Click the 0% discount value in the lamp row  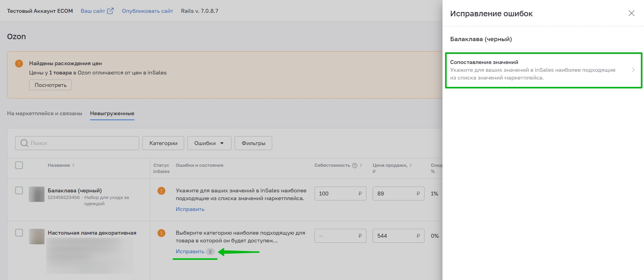coord(435,236)
